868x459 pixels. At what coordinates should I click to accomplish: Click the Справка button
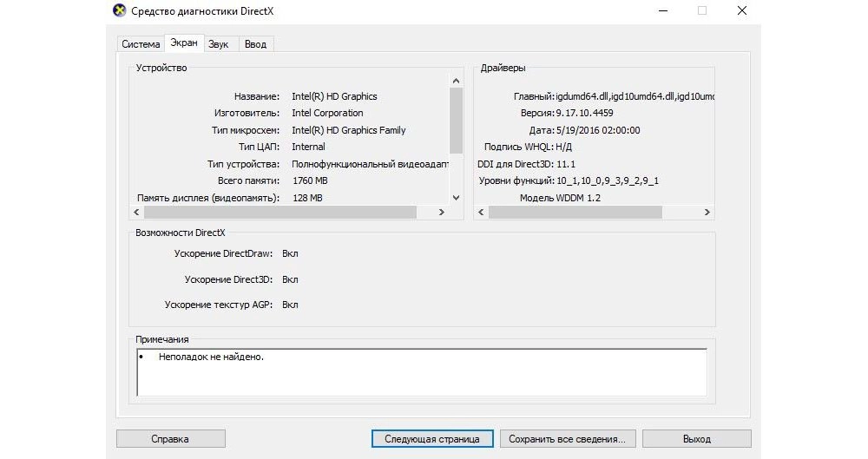pos(170,438)
